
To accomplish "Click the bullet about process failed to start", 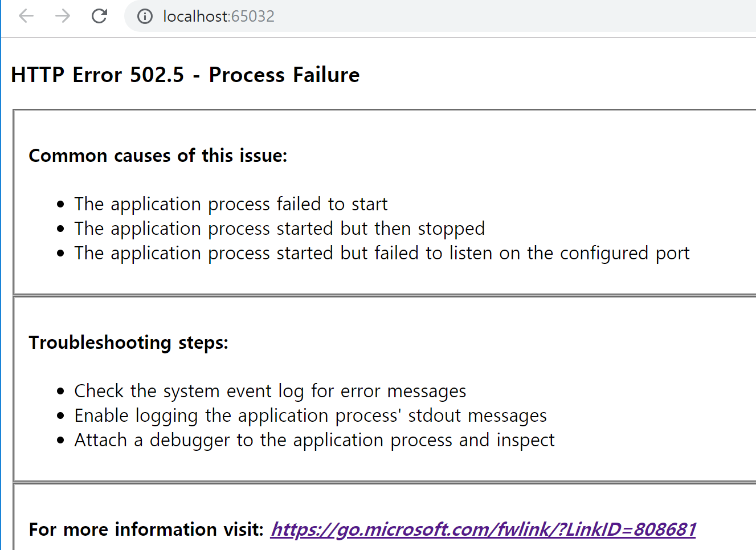I will coord(230,203).
